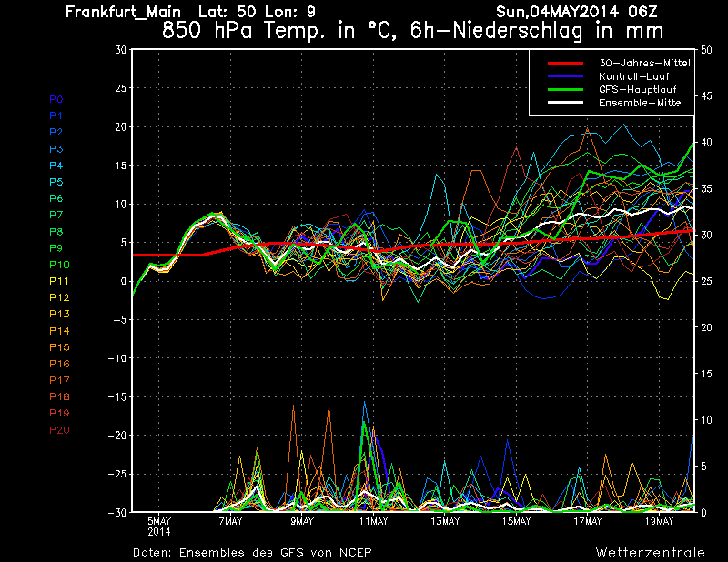Click the P0 ensemble member label

(56, 99)
